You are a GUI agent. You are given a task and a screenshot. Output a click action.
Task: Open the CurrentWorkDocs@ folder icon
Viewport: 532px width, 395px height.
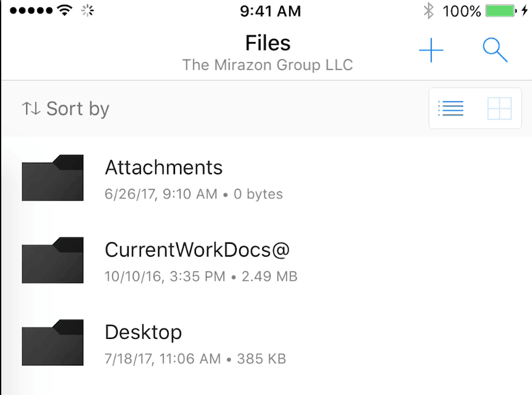[x=52, y=260]
